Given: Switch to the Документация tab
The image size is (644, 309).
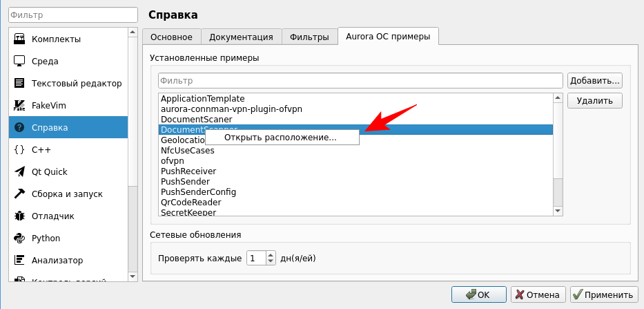Looking at the screenshot, I should coord(241,37).
